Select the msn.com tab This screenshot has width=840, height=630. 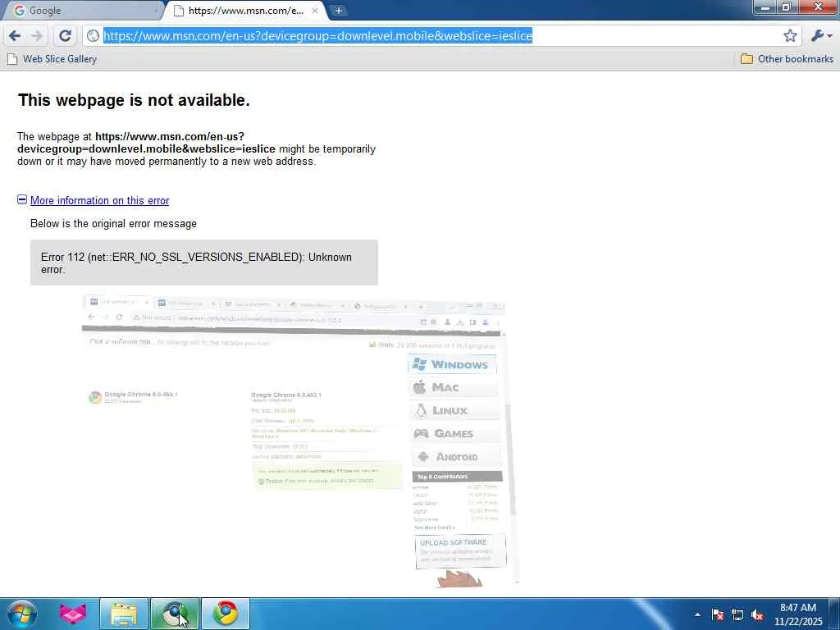pos(245,10)
